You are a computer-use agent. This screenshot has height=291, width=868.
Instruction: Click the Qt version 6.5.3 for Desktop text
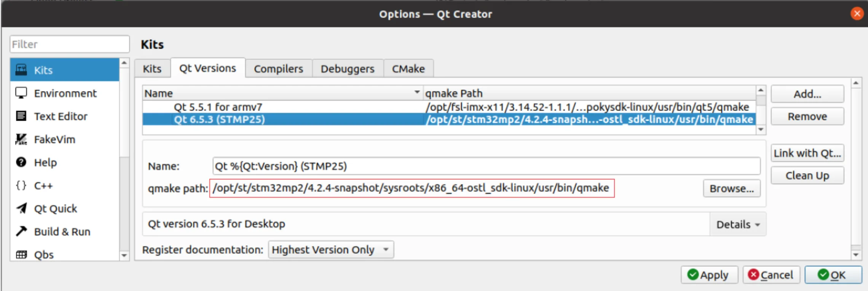[x=216, y=224]
